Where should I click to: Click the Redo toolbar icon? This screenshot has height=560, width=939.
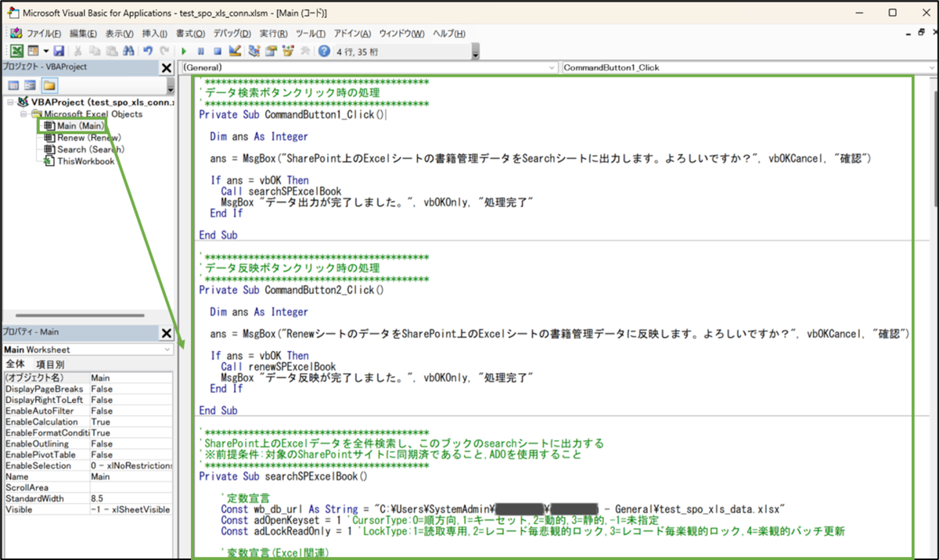pos(164,51)
